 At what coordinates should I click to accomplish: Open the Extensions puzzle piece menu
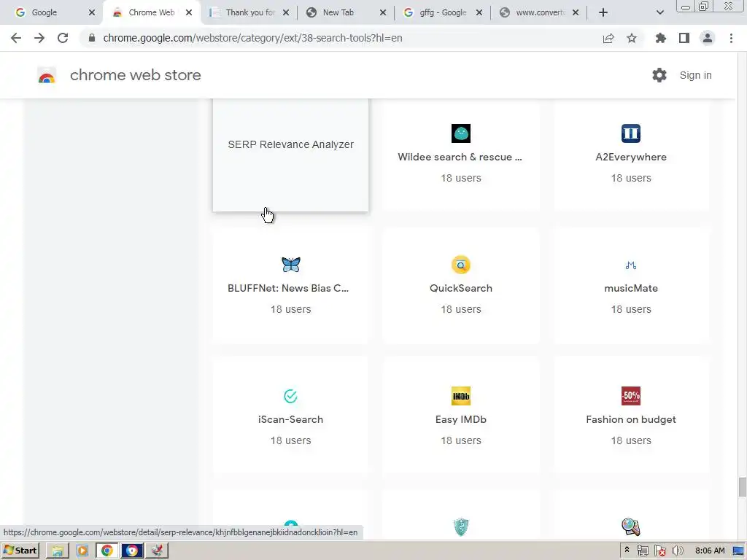pos(661,38)
